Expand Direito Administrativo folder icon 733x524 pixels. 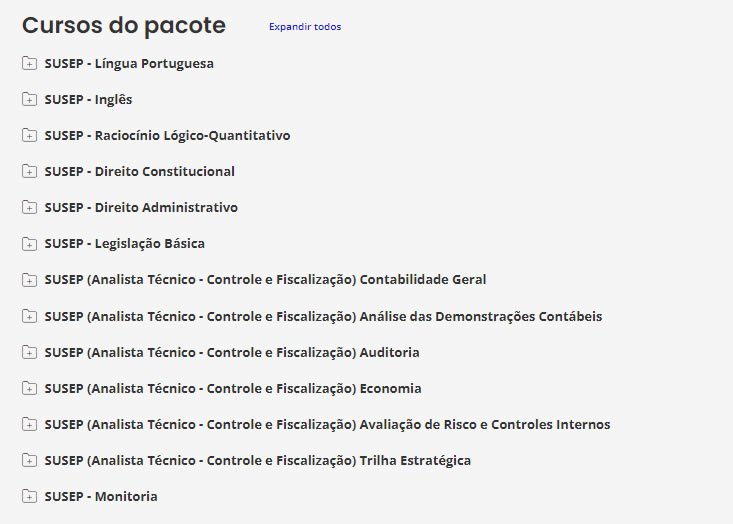(x=29, y=208)
